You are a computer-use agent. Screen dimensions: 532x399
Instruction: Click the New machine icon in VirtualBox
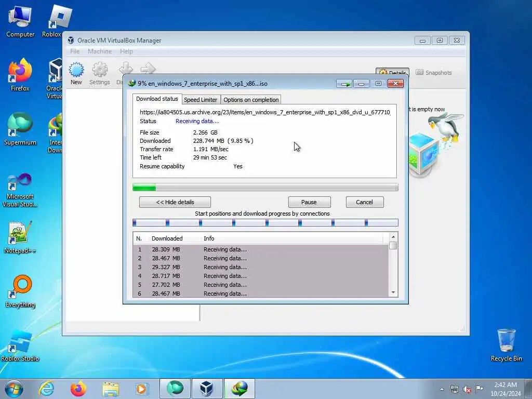76,73
